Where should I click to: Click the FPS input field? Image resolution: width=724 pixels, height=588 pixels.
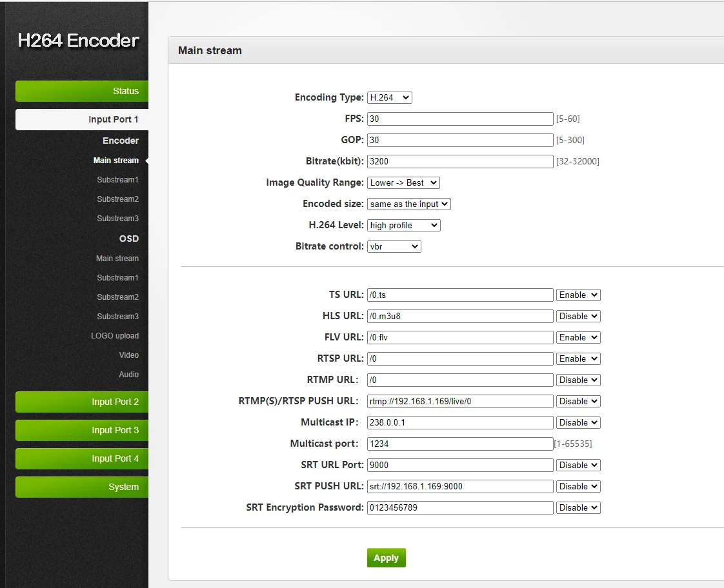coord(460,119)
